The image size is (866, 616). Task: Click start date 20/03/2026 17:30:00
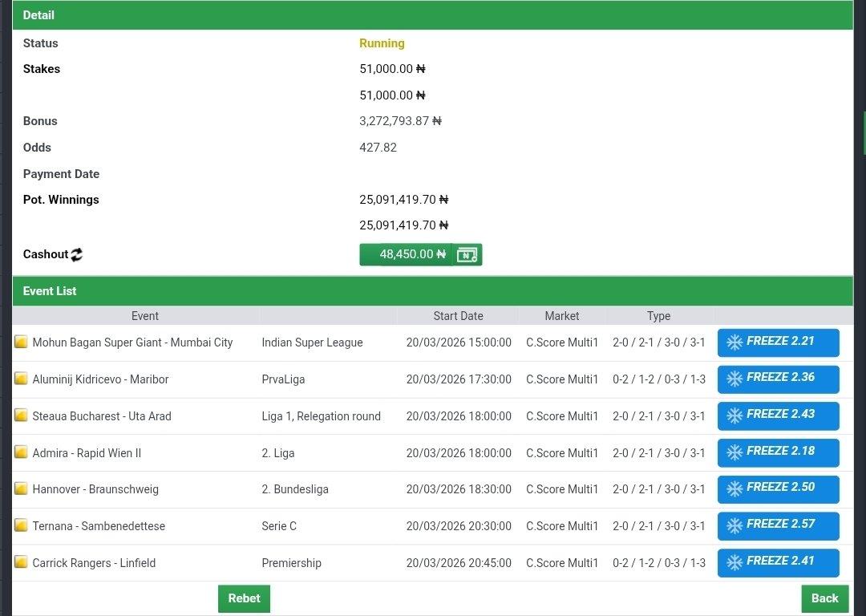click(x=459, y=379)
